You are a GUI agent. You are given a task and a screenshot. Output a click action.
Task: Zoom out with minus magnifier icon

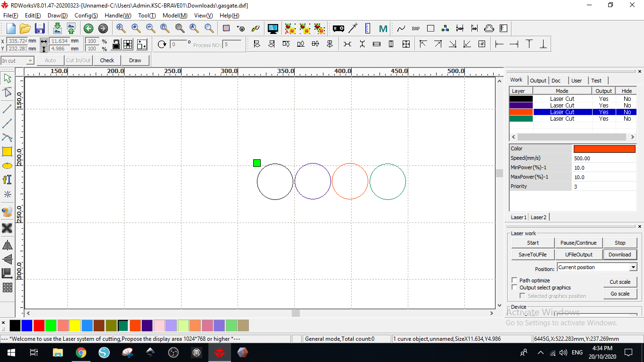click(x=150, y=28)
